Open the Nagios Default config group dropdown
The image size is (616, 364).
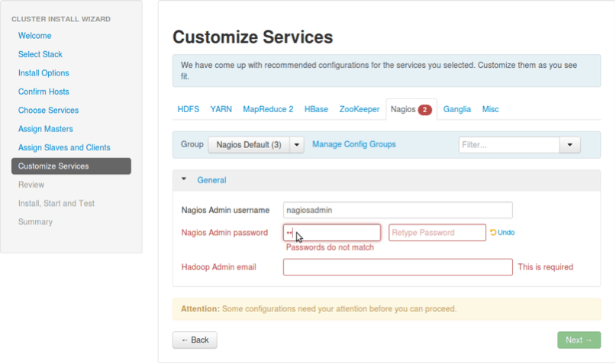tap(297, 144)
